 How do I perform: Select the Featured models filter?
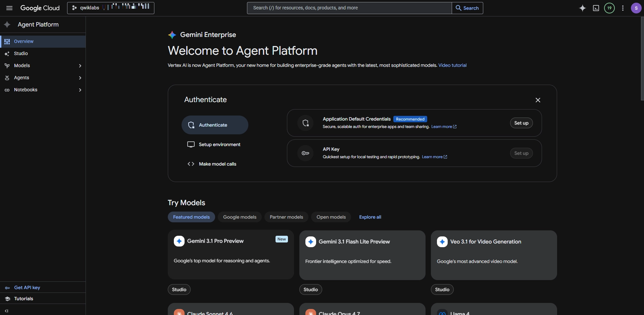[191, 217]
